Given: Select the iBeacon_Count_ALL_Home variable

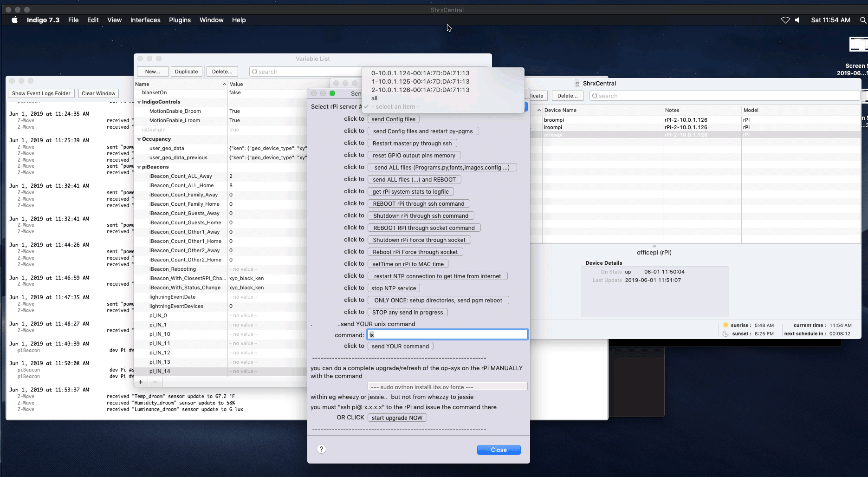Looking at the screenshot, I should (x=220, y=185).
